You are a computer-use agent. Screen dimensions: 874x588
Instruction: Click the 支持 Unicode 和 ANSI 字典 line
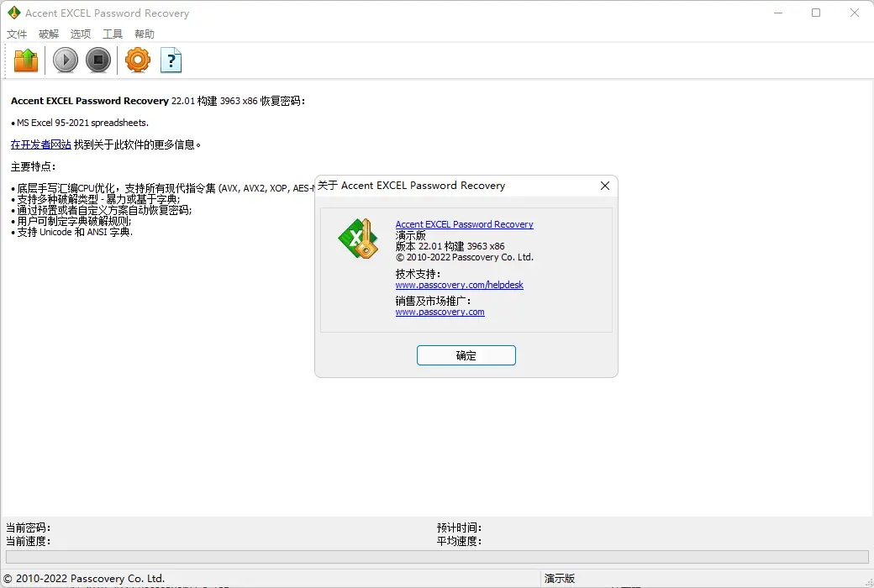pyautogui.click(x=72, y=232)
